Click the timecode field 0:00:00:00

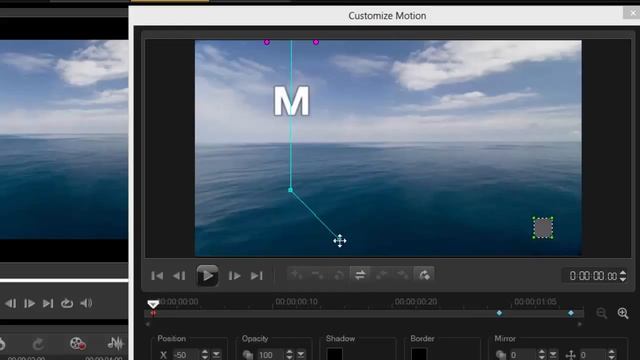click(x=592, y=276)
